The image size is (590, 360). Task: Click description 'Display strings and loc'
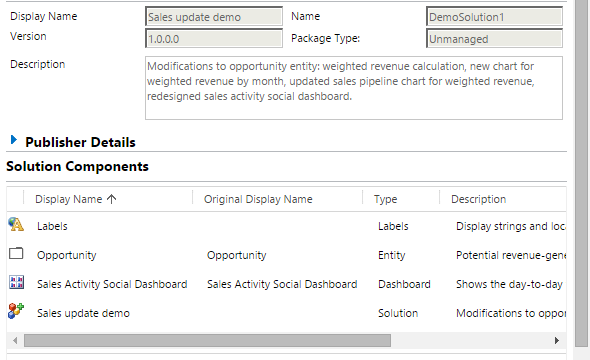coord(511,226)
